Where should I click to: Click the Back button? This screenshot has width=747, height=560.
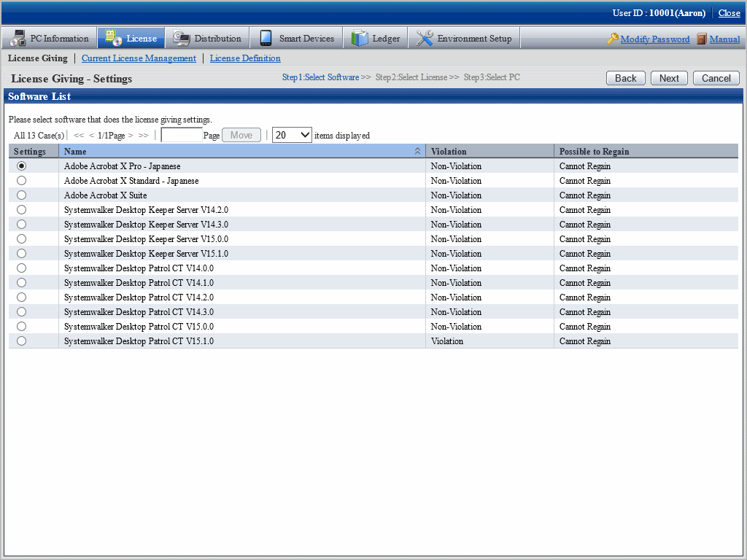click(x=625, y=78)
